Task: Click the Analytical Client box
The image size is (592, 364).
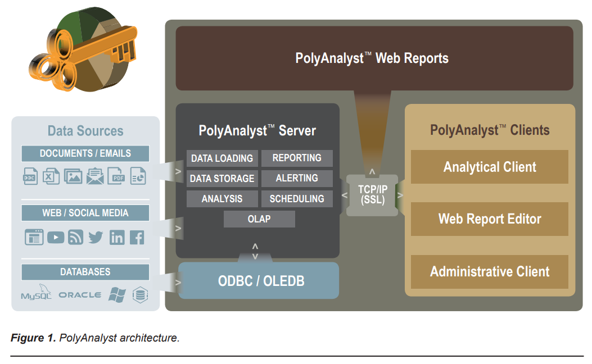Action: click(x=489, y=167)
